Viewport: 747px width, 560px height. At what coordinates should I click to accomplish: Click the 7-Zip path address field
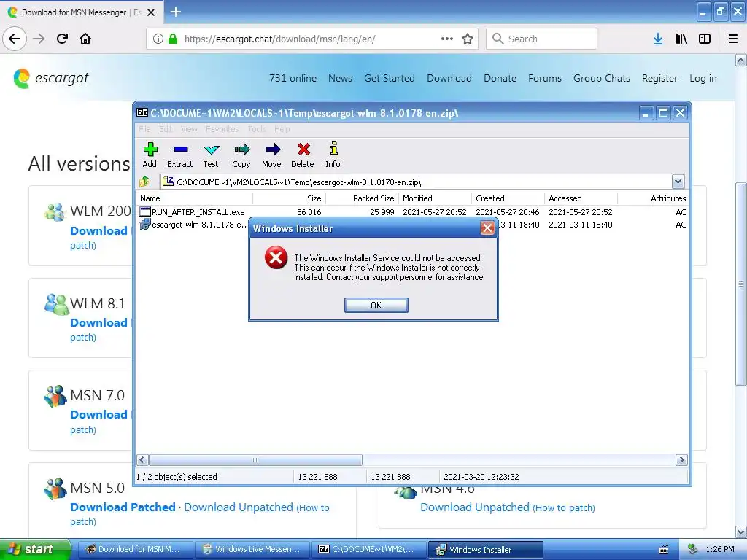pos(417,182)
